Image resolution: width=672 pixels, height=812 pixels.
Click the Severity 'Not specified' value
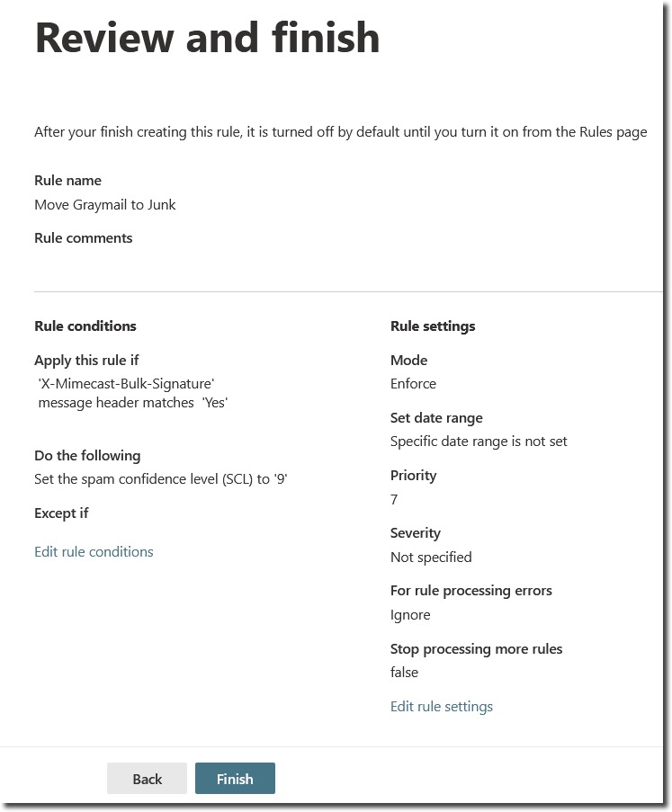tap(431, 558)
